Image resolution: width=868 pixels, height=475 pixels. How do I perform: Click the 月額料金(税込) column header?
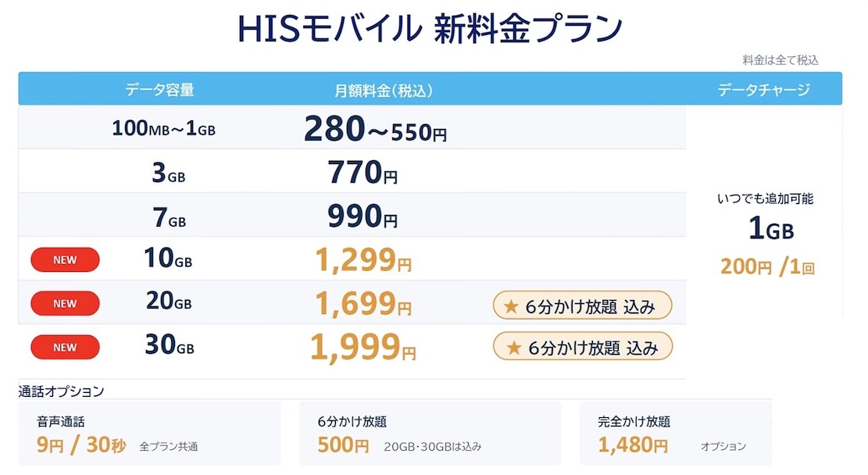tap(383, 91)
